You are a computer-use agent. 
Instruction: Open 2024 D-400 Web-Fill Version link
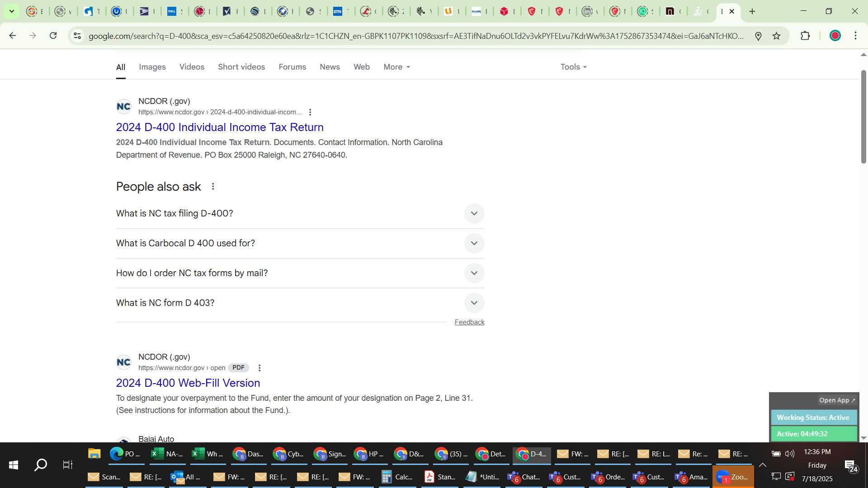(x=188, y=383)
